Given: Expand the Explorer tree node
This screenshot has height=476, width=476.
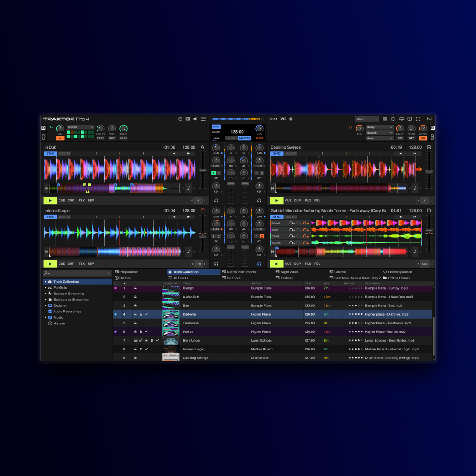Looking at the screenshot, I should click(x=46, y=305).
